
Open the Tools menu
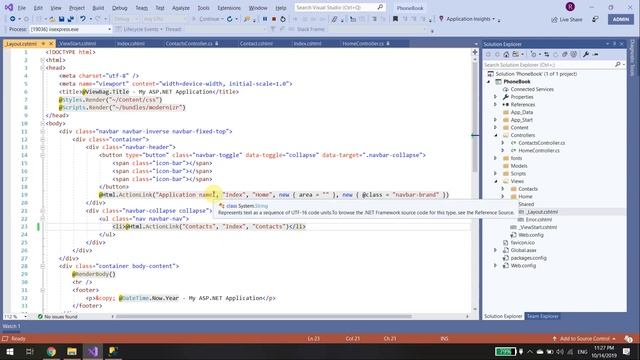203,8
